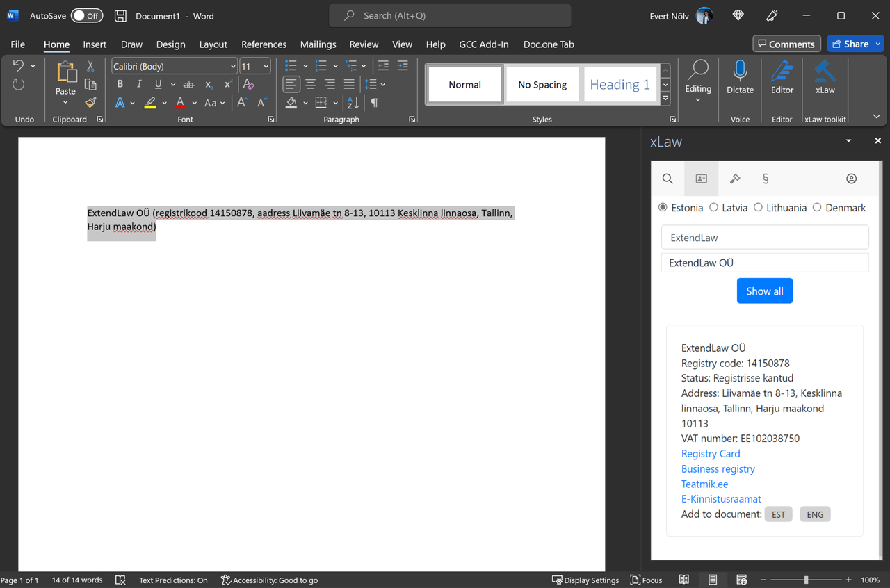Open Teatmik.ee link
Viewport: 890px width, 588px height.
(x=704, y=484)
